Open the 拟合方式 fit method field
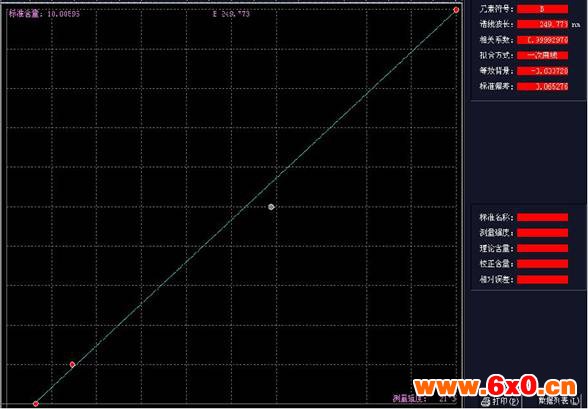588x409 pixels. [542, 55]
